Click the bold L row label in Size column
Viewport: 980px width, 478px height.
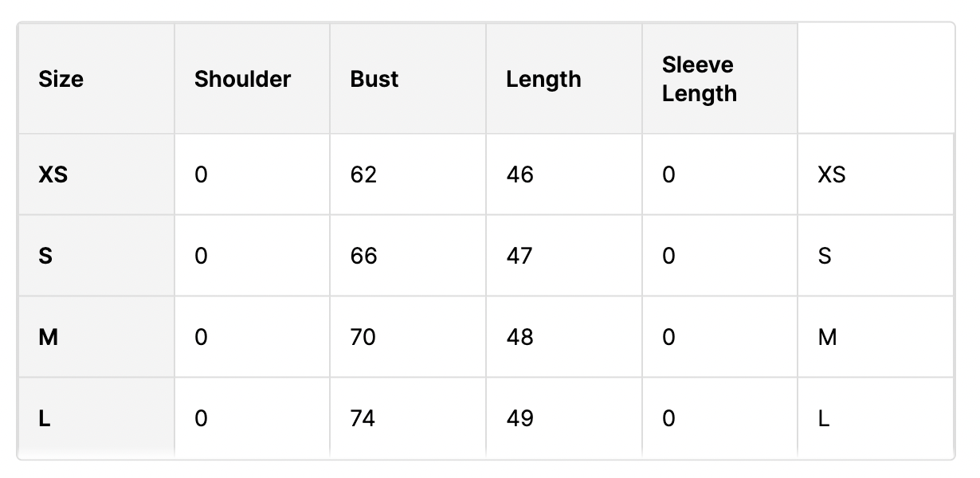[x=45, y=418]
